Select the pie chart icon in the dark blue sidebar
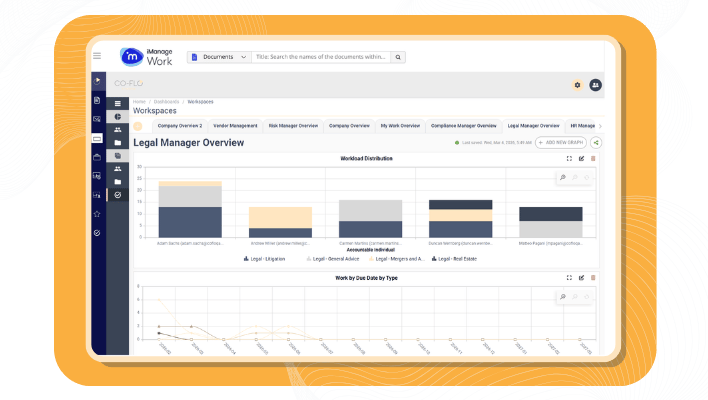 [x=97, y=81]
